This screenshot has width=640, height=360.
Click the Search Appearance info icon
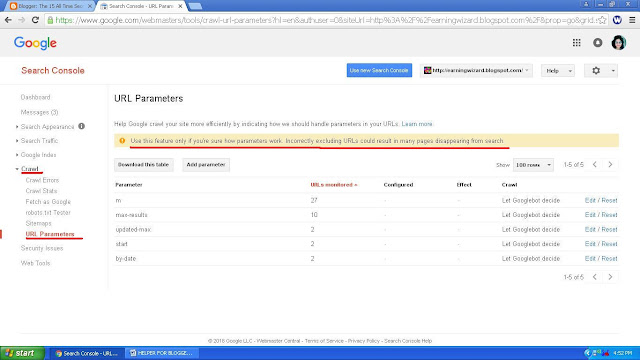pyautogui.click(x=82, y=126)
